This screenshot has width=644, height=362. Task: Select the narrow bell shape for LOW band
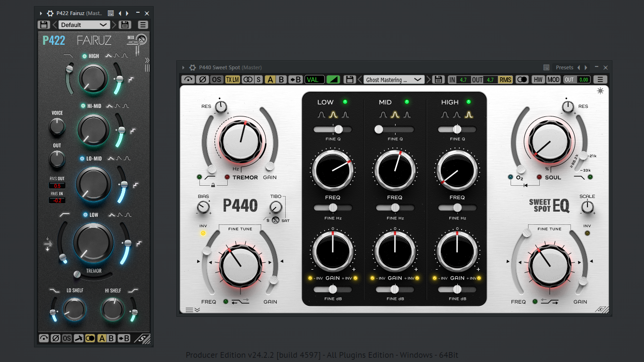pyautogui.click(x=345, y=115)
